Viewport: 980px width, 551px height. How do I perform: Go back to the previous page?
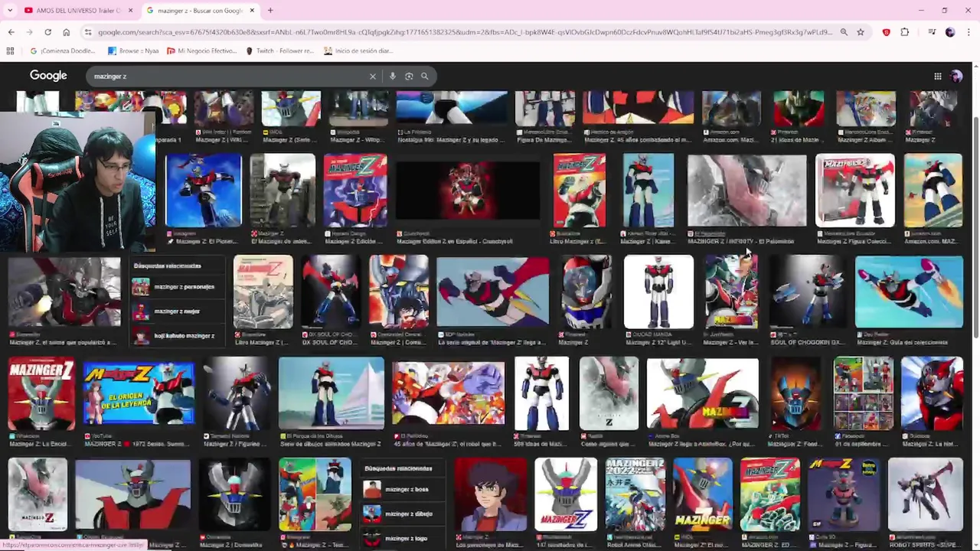[x=11, y=32]
